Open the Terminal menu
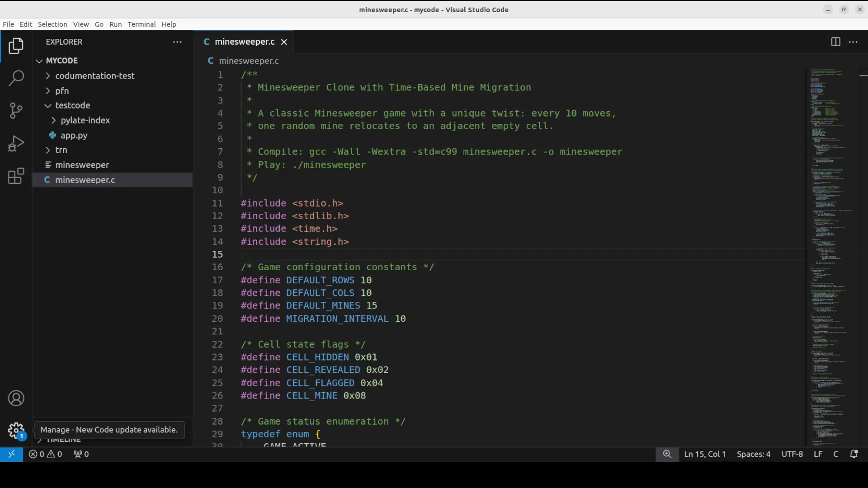 tap(142, 24)
